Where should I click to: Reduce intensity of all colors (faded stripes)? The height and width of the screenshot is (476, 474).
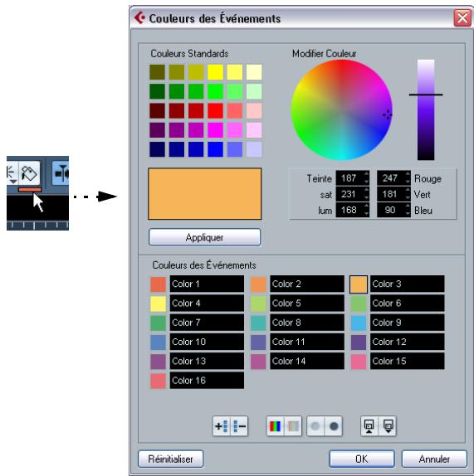(293, 426)
